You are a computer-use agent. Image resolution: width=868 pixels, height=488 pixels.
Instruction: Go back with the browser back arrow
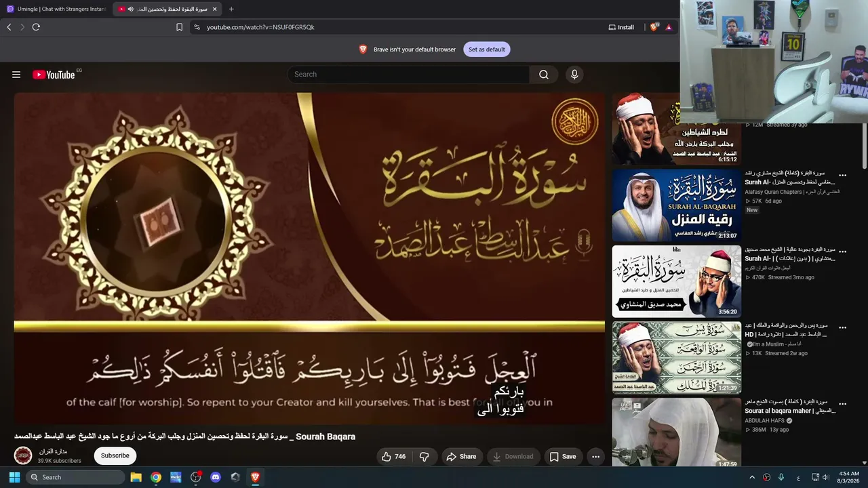pyautogui.click(x=9, y=27)
